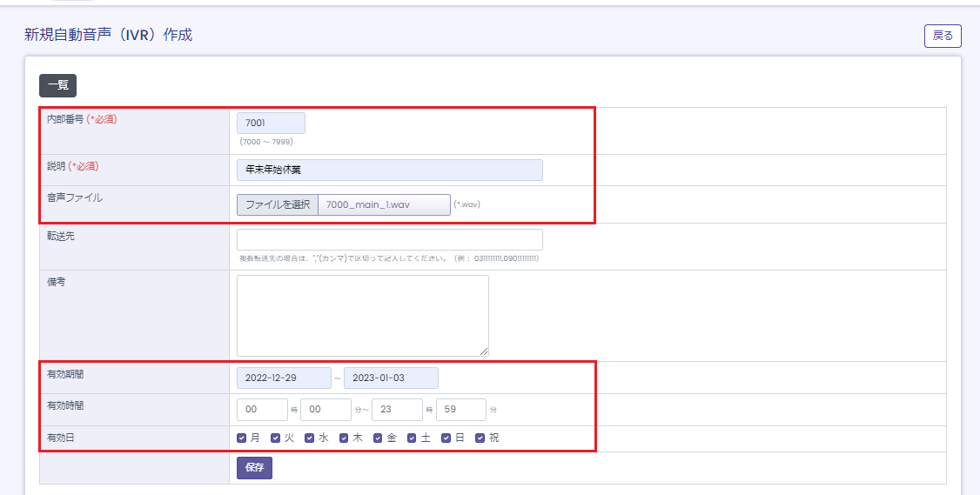Uncheck the 月 Monday checkbox

pyautogui.click(x=242, y=438)
